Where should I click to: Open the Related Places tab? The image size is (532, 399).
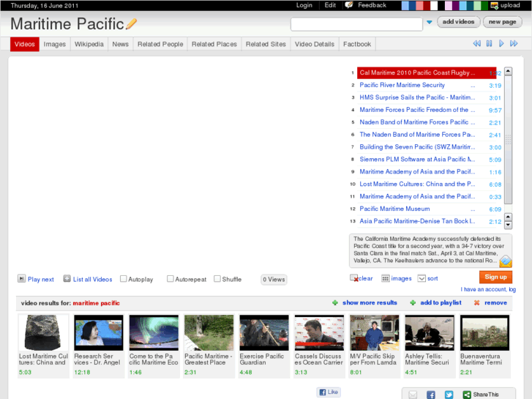click(x=214, y=44)
